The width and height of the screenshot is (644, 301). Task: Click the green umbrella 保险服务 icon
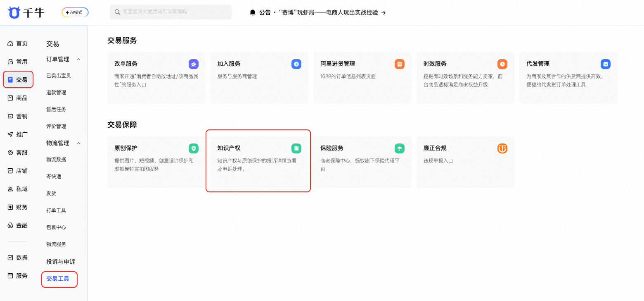(x=400, y=148)
